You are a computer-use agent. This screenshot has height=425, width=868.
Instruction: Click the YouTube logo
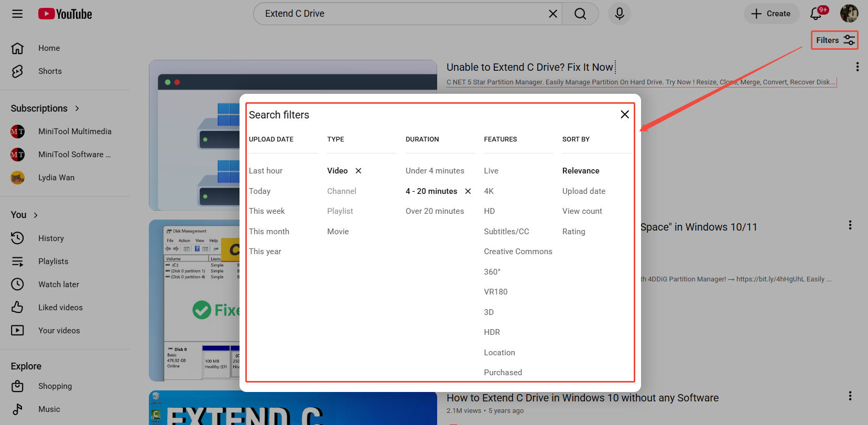[x=65, y=14]
